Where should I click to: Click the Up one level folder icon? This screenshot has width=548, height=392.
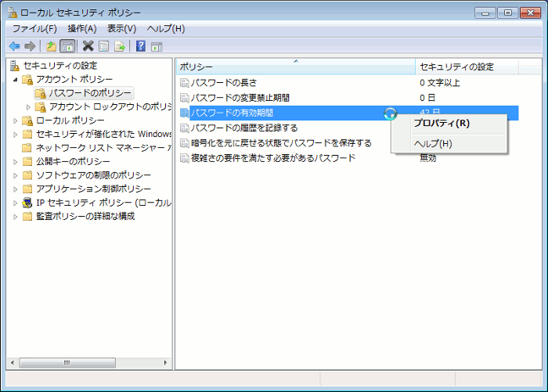(x=51, y=46)
